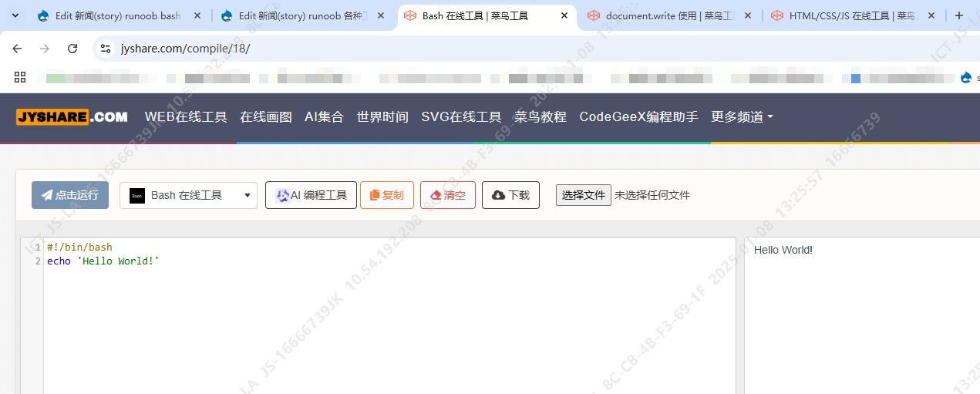Copy the code with 复制 button
This screenshot has width=980, height=394.
coord(386,195)
